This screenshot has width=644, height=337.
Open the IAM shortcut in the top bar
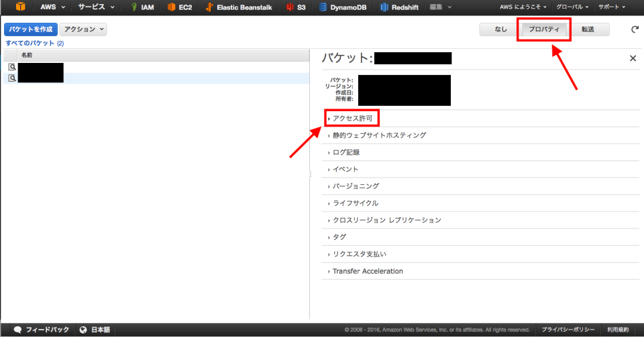pyautogui.click(x=142, y=7)
